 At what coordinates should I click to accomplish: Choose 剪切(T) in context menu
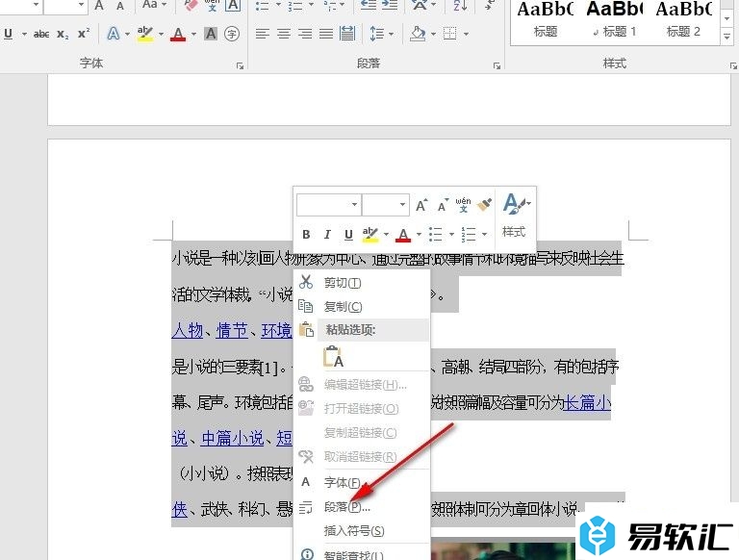[x=362, y=283]
